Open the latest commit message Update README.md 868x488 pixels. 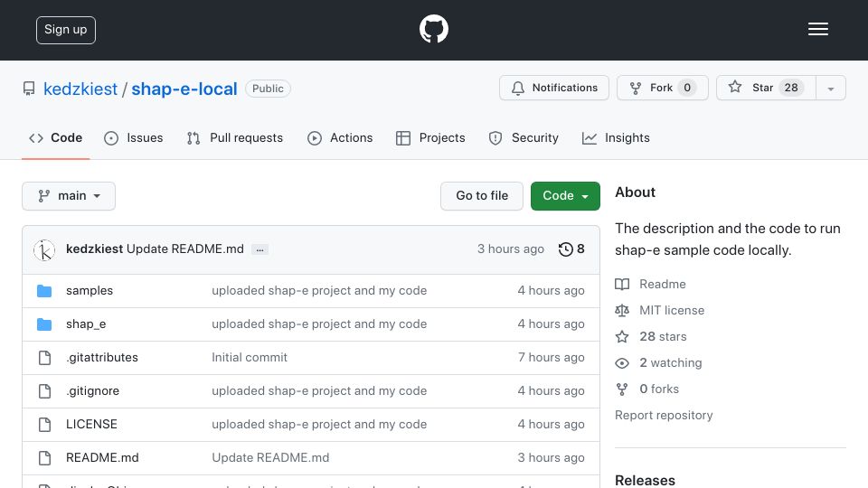point(184,249)
